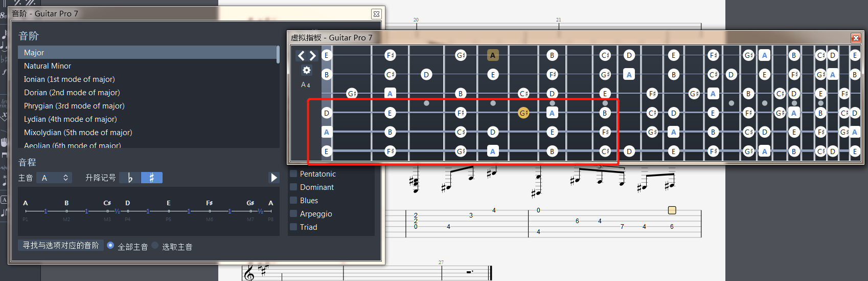
Task: Select the flat accidental button
Action: click(130, 178)
